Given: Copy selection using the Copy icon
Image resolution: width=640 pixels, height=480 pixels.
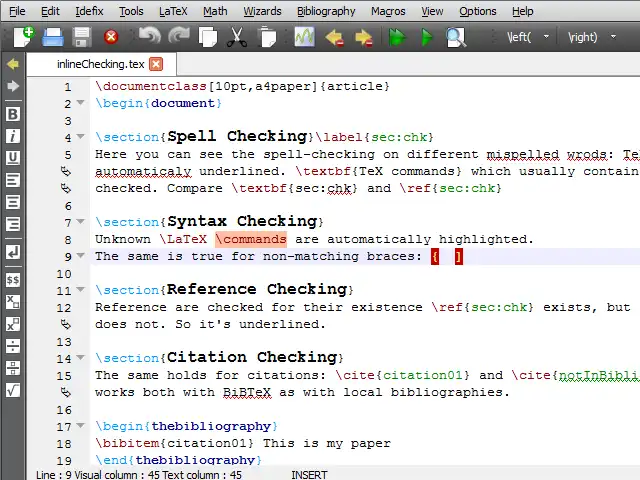Looking at the screenshot, I should 208,37.
